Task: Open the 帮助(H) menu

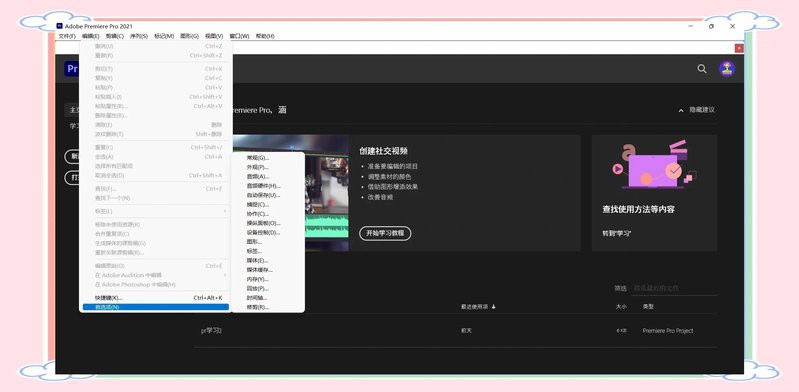Action: (x=265, y=36)
